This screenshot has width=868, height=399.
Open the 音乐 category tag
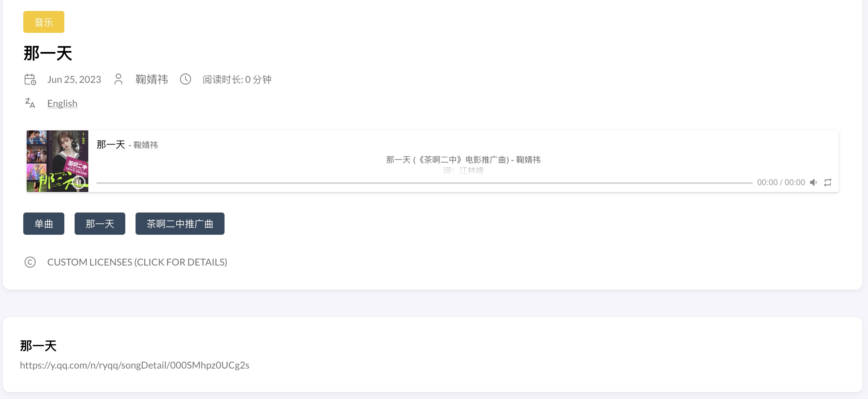pyautogui.click(x=44, y=22)
